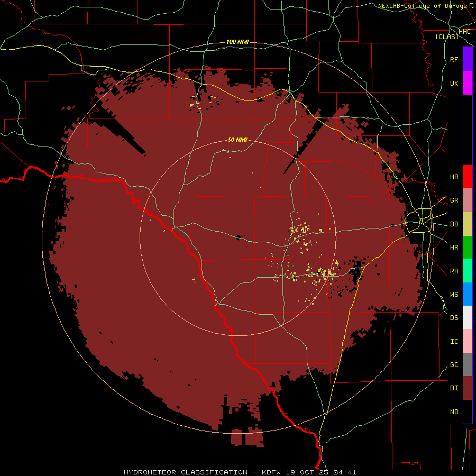Screen dimensions: 476x476
Task: Click the RF purple legend swatch
Action: [467, 59]
